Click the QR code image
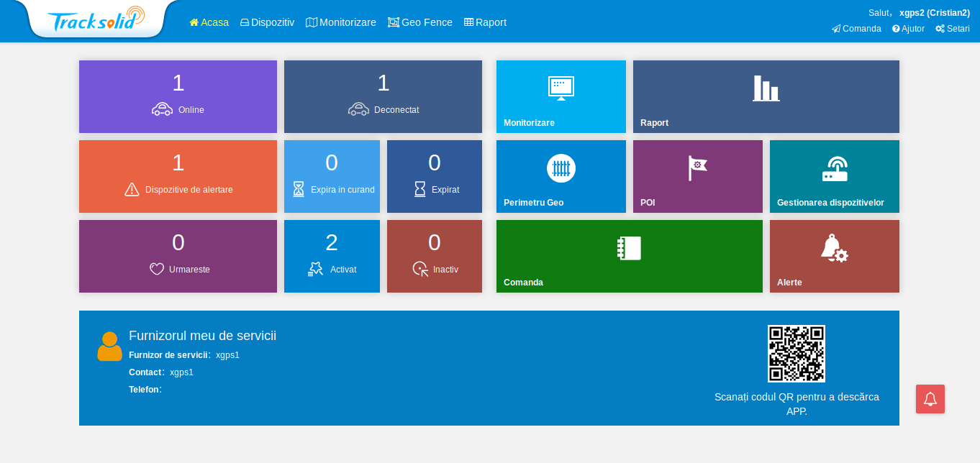 pyautogui.click(x=796, y=354)
